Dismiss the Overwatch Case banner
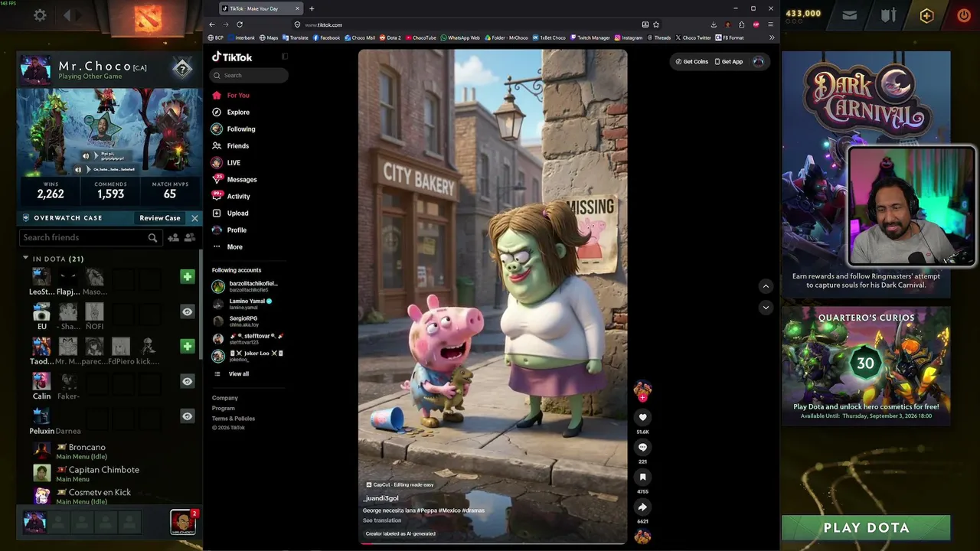Screen dimensions: 980x551 194,218
